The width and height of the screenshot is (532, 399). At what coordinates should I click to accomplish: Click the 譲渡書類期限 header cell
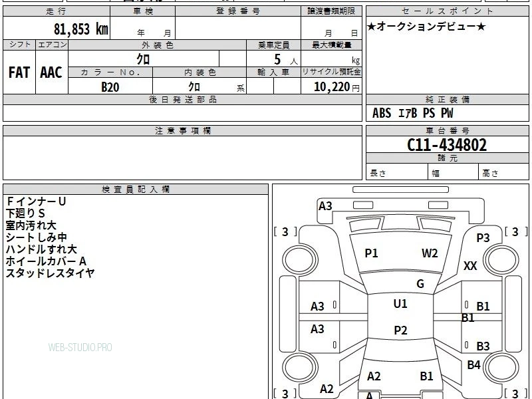(x=331, y=11)
